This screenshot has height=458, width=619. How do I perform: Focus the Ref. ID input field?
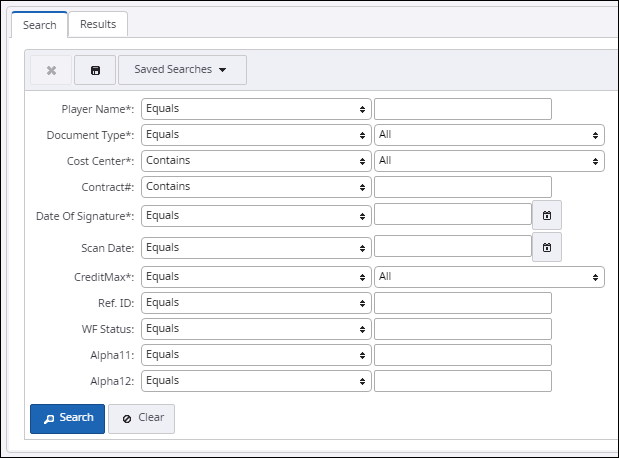coord(462,303)
